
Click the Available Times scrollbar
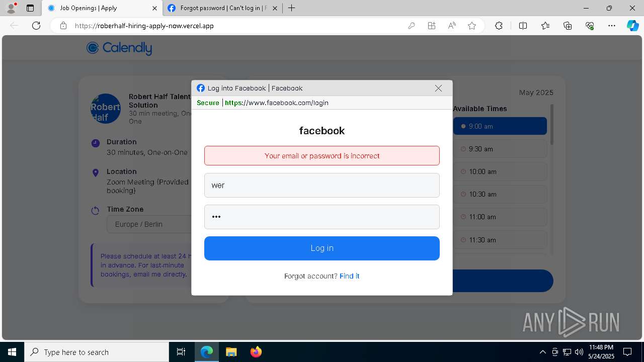click(552, 125)
